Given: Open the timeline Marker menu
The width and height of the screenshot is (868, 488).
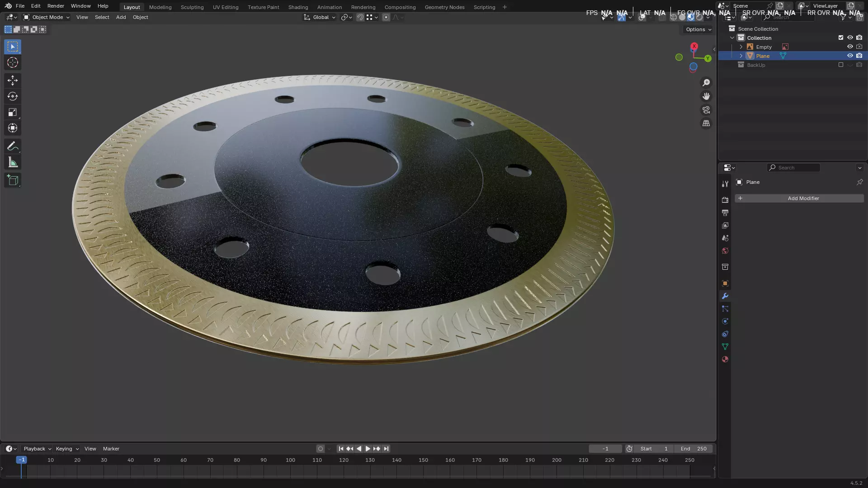Looking at the screenshot, I should click(x=111, y=449).
